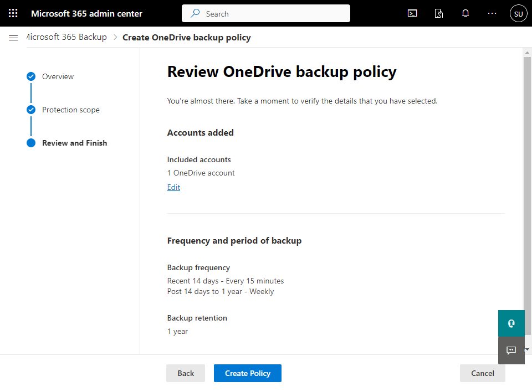Click Edit link under Included accounts
Screen dimensions: 532x392
point(173,187)
